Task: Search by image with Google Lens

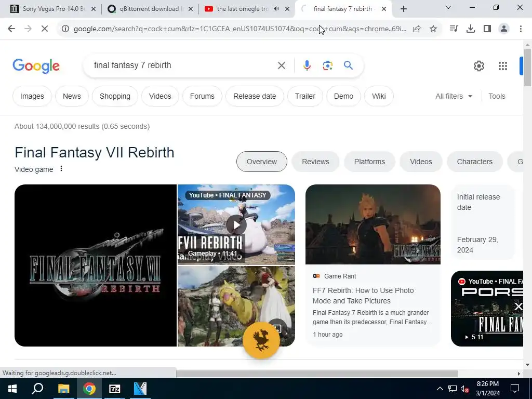Action: (327, 65)
